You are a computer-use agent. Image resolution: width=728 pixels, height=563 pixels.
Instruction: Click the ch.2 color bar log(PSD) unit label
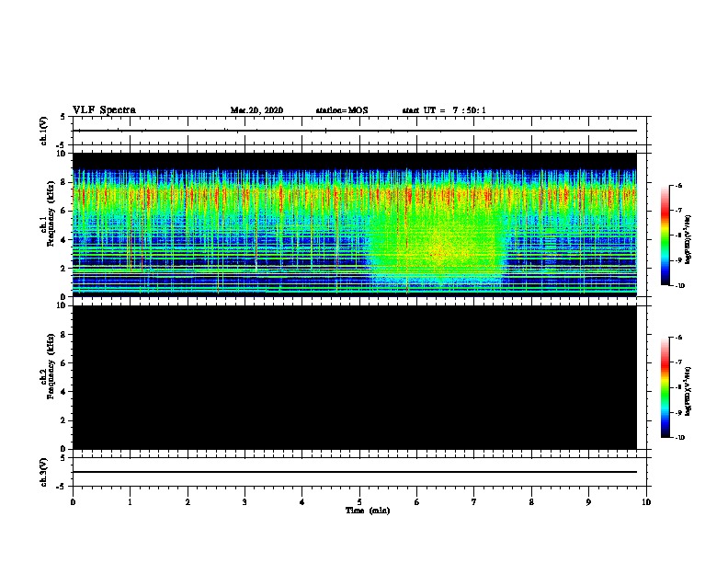688,392
